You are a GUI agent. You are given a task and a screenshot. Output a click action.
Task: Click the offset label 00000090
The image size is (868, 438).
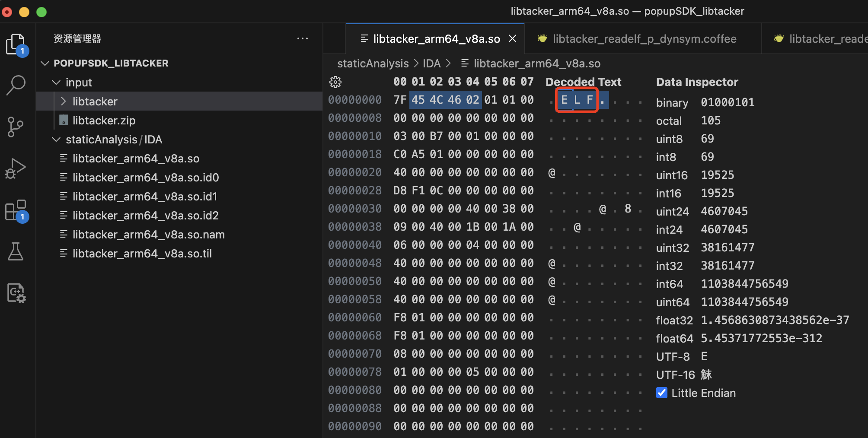pyautogui.click(x=355, y=426)
